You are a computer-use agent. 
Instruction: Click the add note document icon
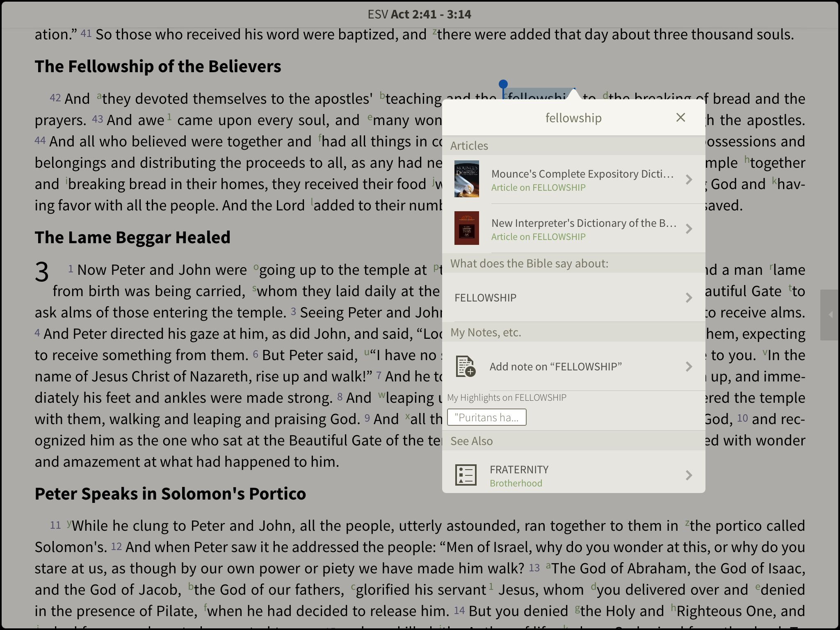[x=466, y=366]
